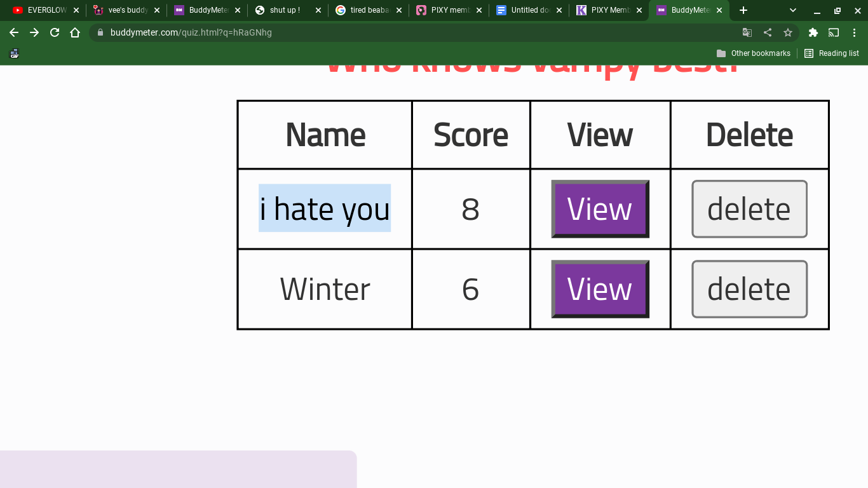Open a new tab with plus button
Image resolution: width=868 pixels, height=488 pixels.
(743, 10)
